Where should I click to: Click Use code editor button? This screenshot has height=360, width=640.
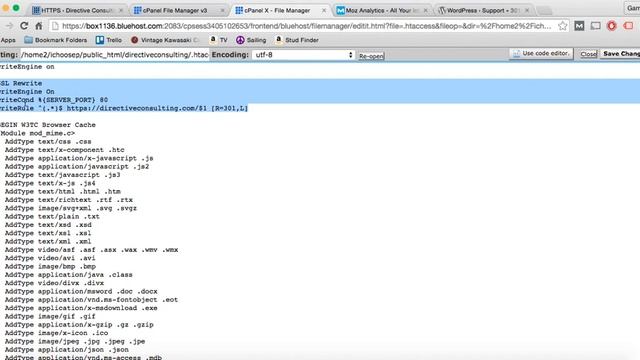click(541, 54)
